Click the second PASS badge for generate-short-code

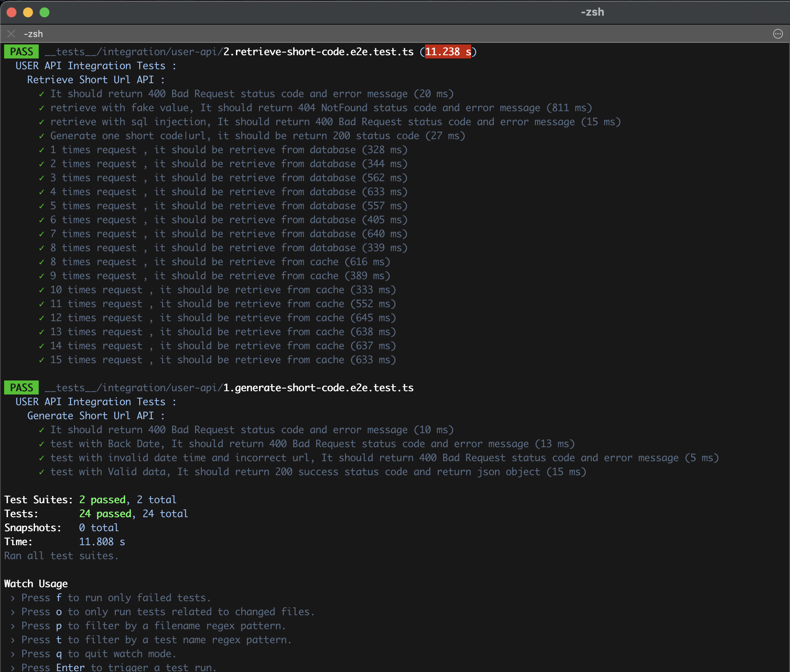pyautogui.click(x=21, y=387)
